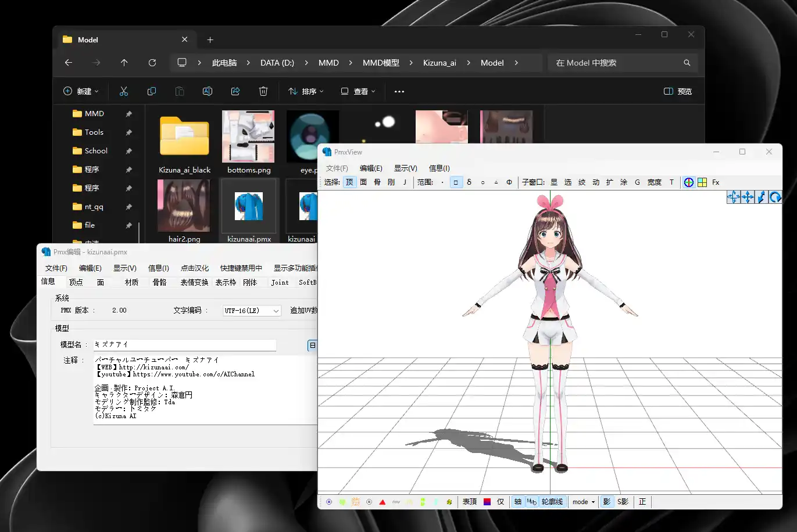
Task: Open the 新建 dropdown in Explorer
Action: (x=81, y=91)
